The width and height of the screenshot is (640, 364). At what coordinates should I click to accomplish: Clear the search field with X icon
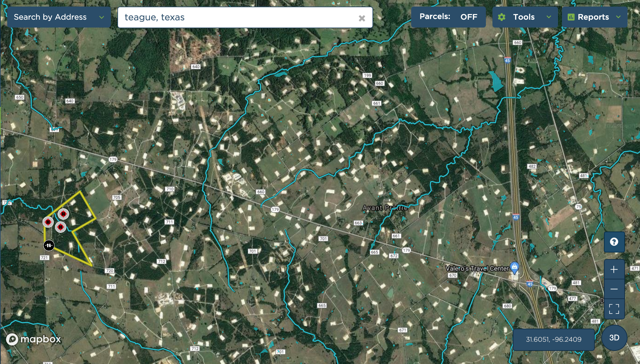pyautogui.click(x=362, y=18)
